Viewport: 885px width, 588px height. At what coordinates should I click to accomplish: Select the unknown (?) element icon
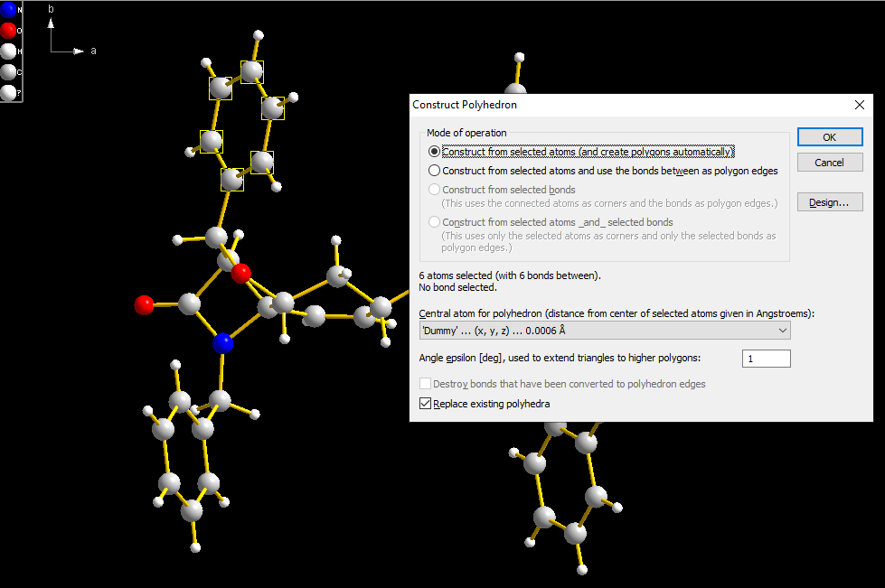tap(8, 91)
